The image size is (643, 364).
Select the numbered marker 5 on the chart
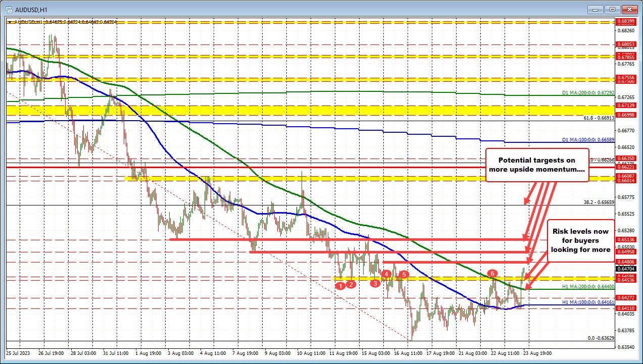(403, 275)
